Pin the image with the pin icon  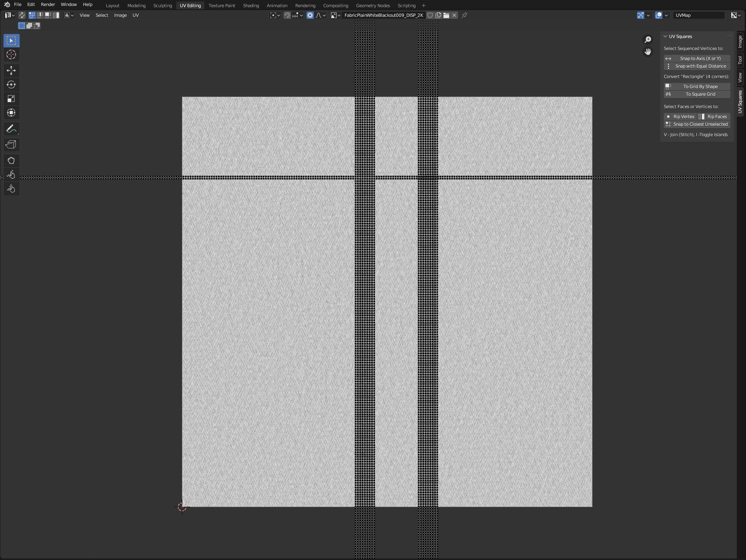point(464,15)
